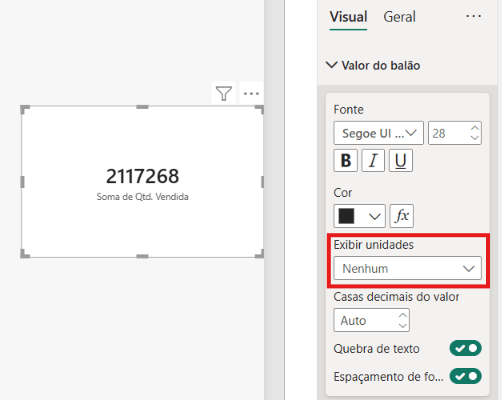Toggle underline on the callout value
This screenshot has width=502, height=400.
click(x=401, y=161)
